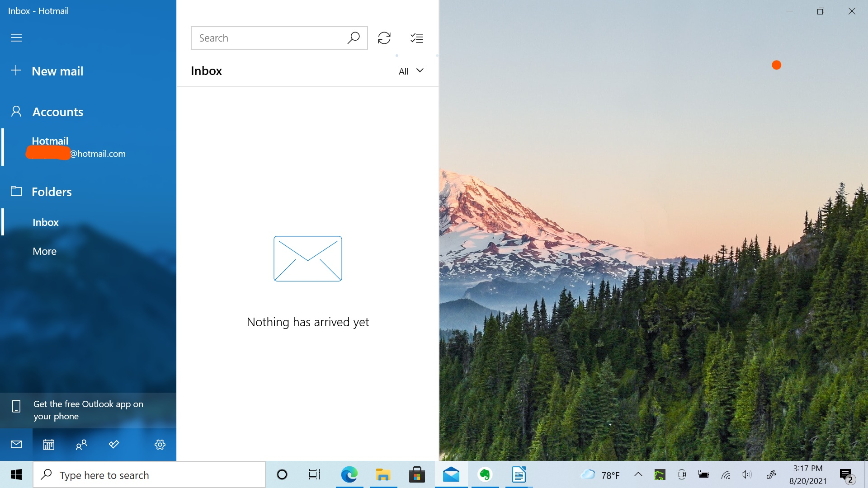The image size is (868, 488).
Task: Click Get the free Outlook app link
Action: [88, 410]
